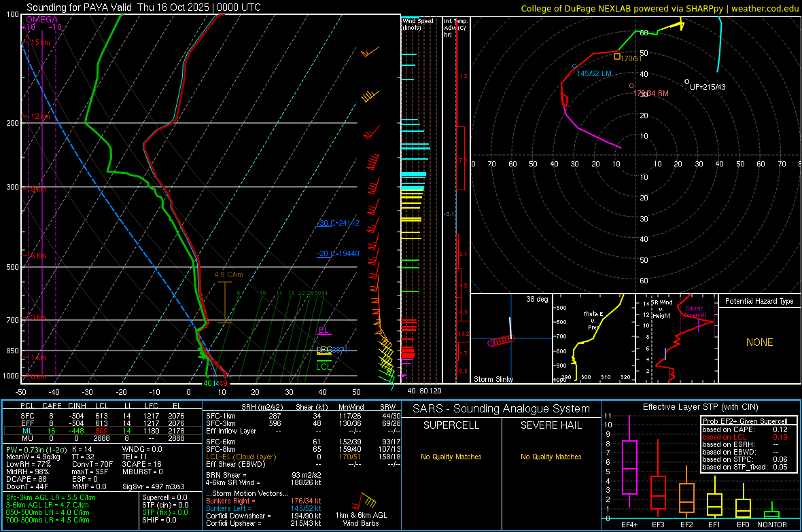Click the 'Wind Speed (knots)' panel header
802x532 pixels.
417,24
